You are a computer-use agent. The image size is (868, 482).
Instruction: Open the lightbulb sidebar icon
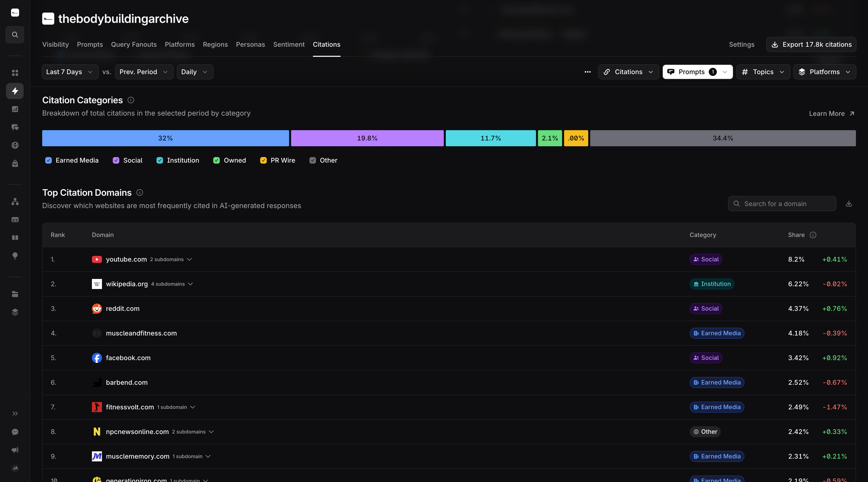point(15,256)
